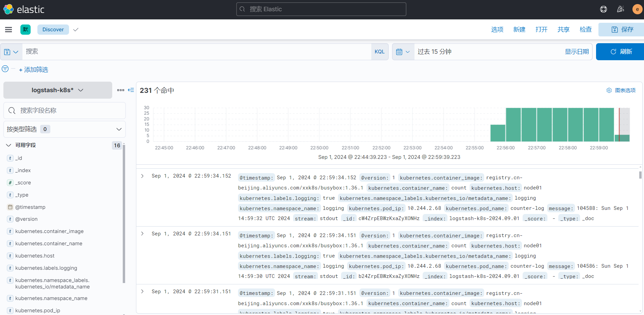
Task: Click the _score number type icon
Action: (10, 183)
